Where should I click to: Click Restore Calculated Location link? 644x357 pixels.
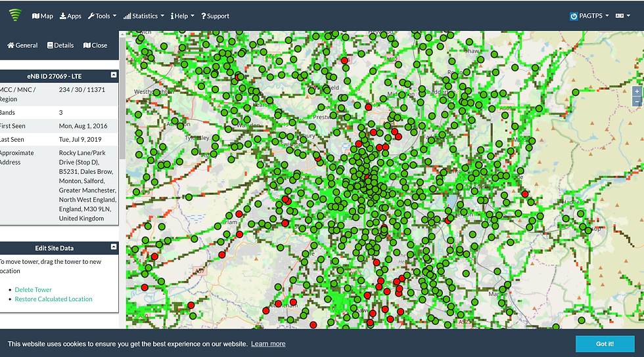[x=53, y=299]
